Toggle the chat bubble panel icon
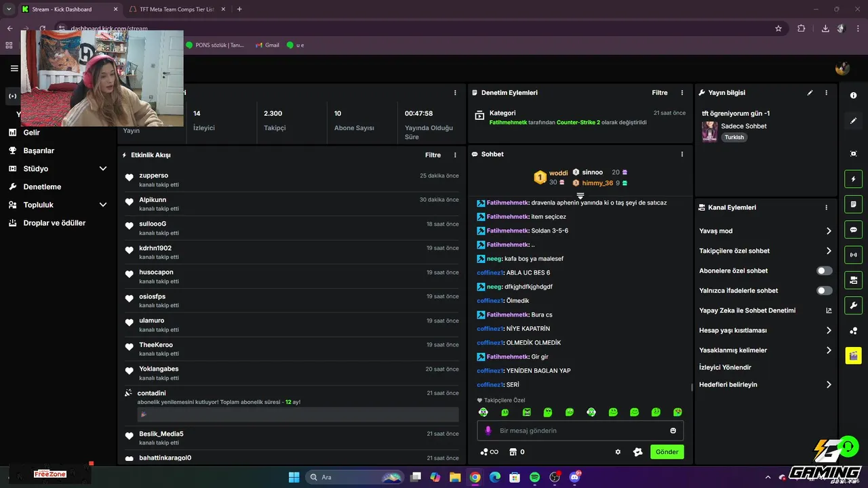The width and height of the screenshot is (868, 488). 853,229
